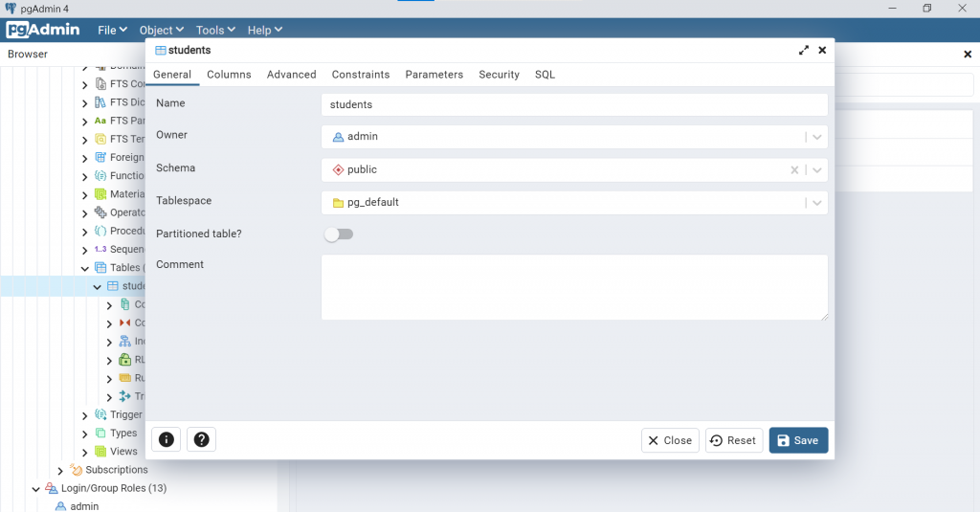This screenshot has width=980, height=512.
Task: Click the Name input field
Action: pyautogui.click(x=574, y=104)
